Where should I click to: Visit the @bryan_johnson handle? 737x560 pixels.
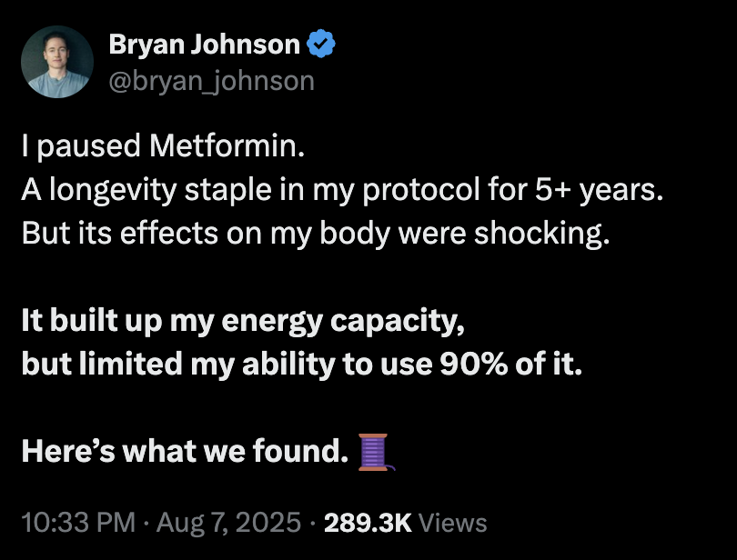[x=211, y=81]
